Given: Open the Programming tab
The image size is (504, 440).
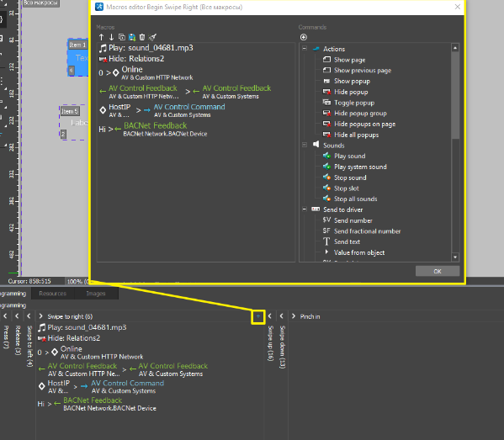Looking at the screenshot, I should coord(13,294).
